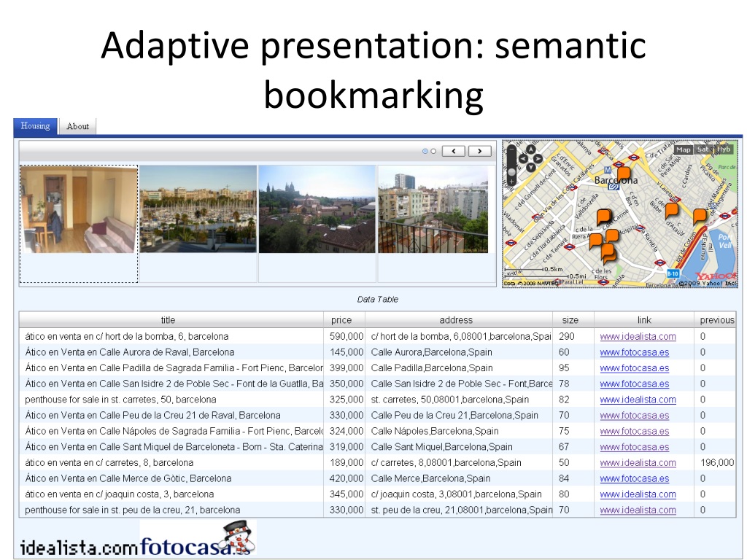This screenshot has width=747, height=560.
Task: Switch map to Hyb view
Action: 724,149
